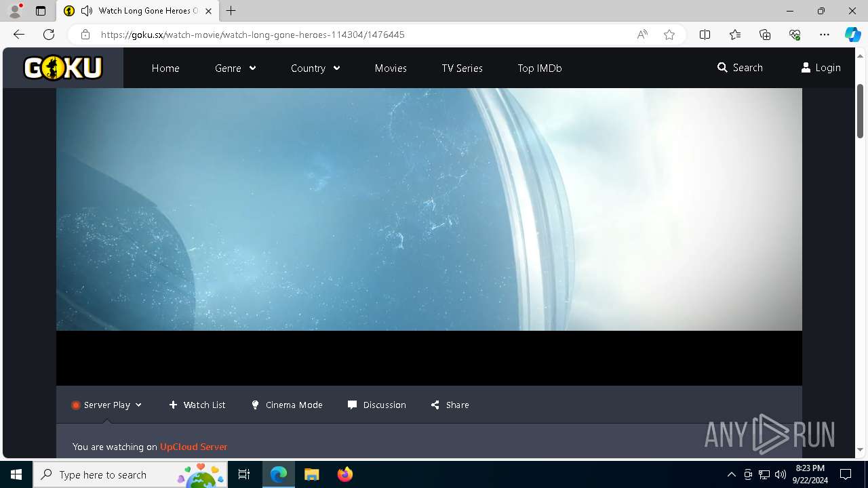Open the Windows Start menu

(x=16, y=474)
